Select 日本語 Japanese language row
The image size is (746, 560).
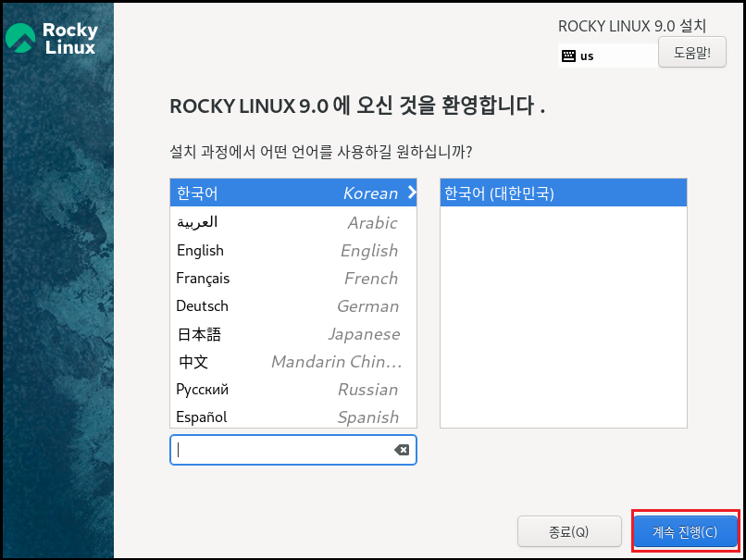pos(293,334)
